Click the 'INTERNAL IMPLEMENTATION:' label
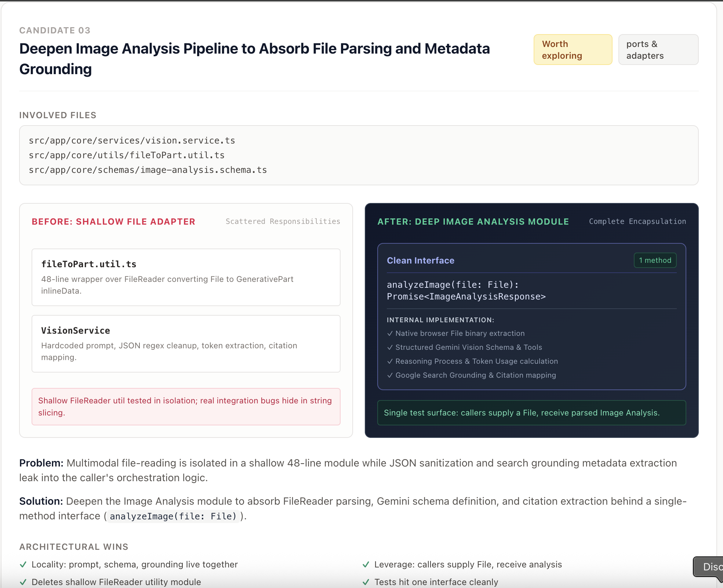Screen dimensions: 723x588 (x=440, y=320)
